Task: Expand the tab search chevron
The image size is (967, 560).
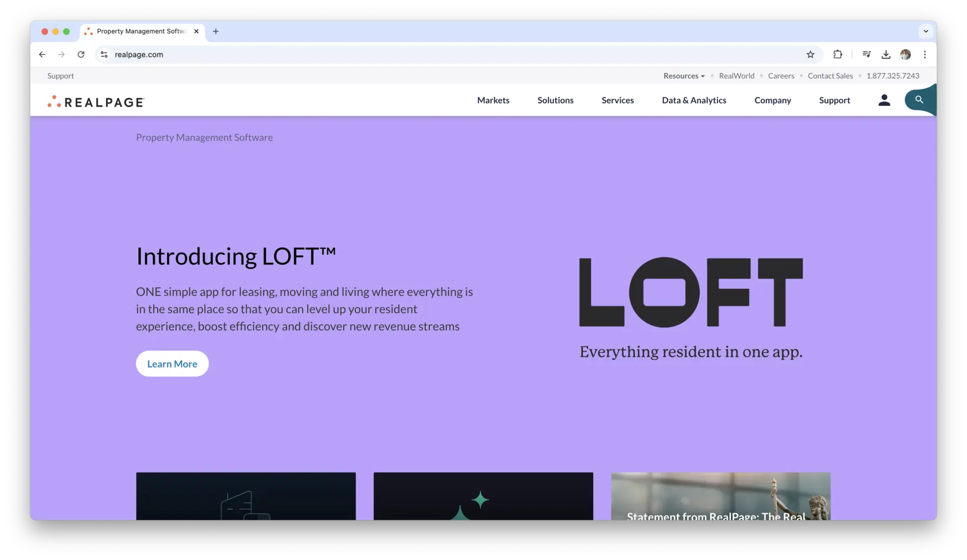Action: 926,31
